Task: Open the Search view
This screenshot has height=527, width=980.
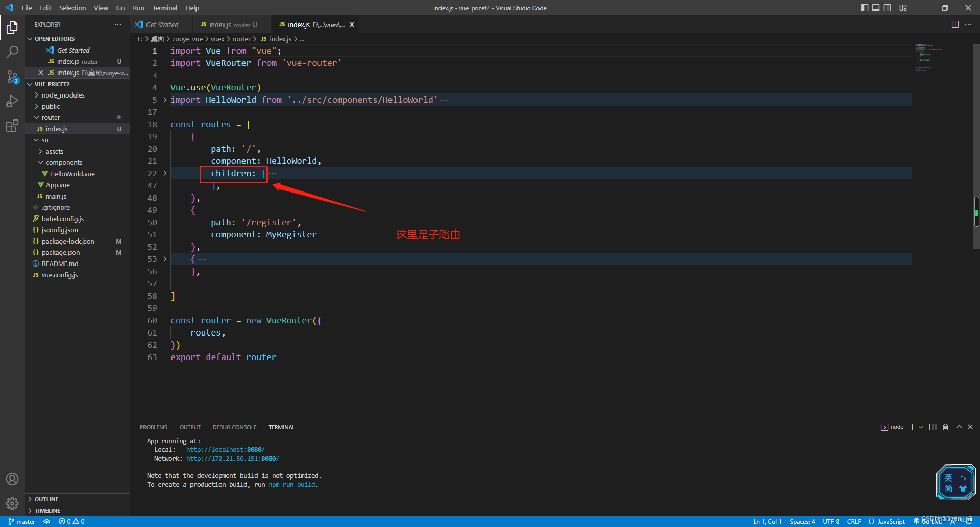Action: pos(12,52)
